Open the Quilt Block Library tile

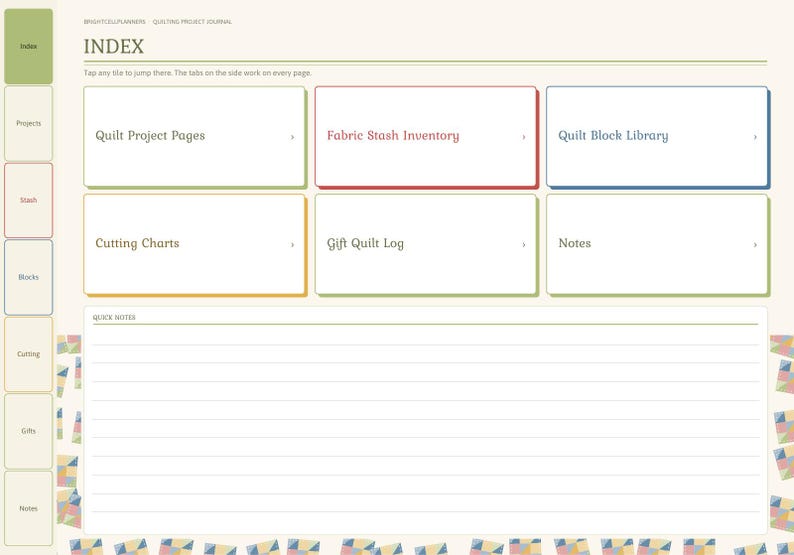(x=657, y=136)
